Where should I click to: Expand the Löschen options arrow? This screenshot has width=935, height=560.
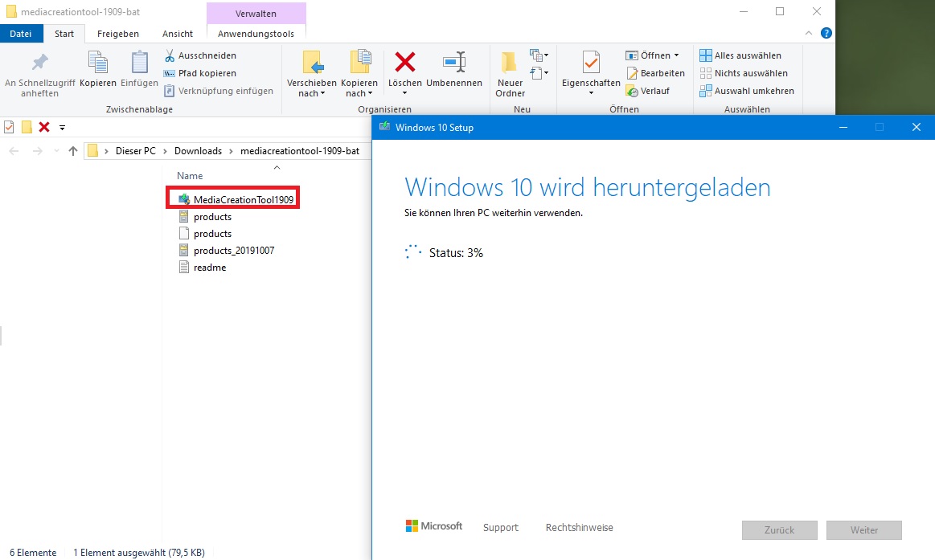point(405,93)
